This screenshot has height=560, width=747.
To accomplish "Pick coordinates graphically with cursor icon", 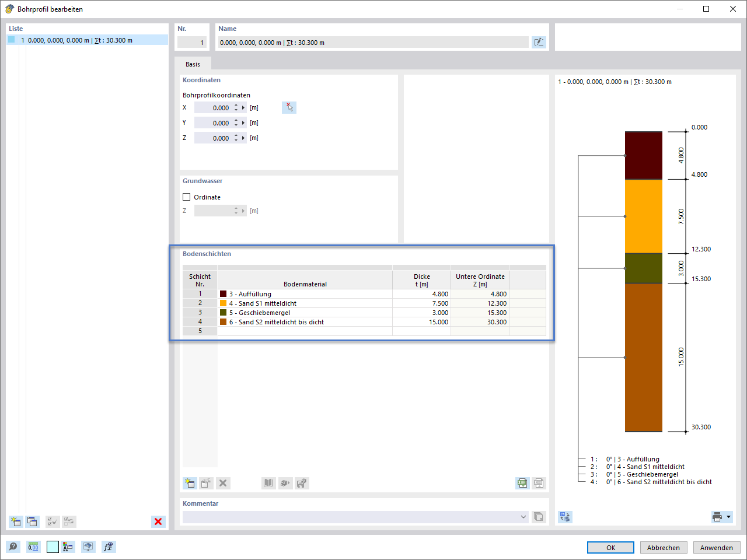I will point(289,107).
